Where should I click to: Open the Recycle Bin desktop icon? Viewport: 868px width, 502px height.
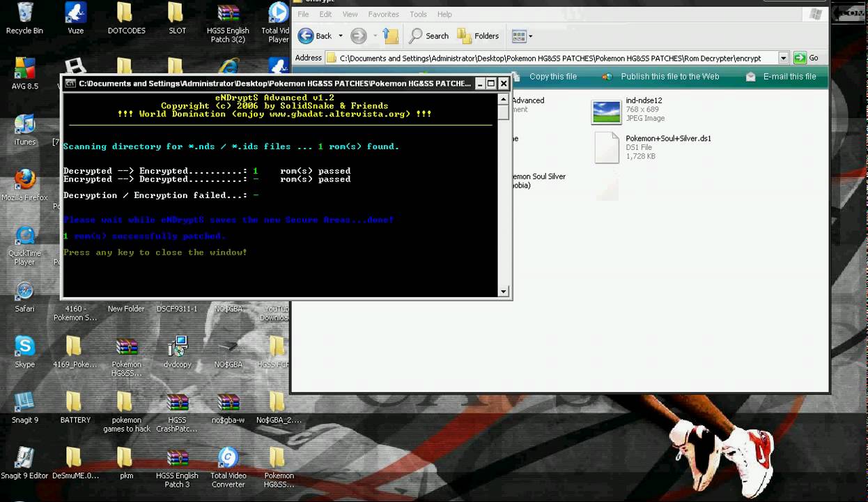[24, 18]
